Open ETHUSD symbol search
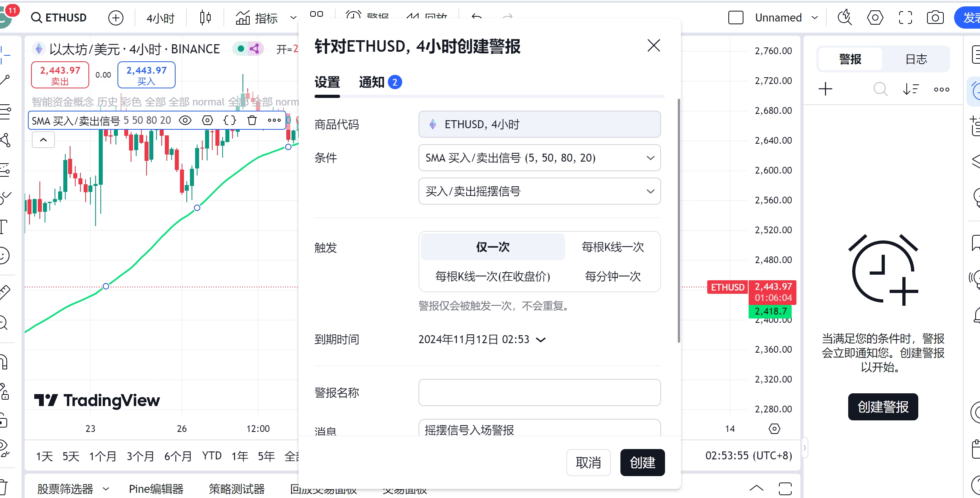The image size is (980, 498). point(59,18)
